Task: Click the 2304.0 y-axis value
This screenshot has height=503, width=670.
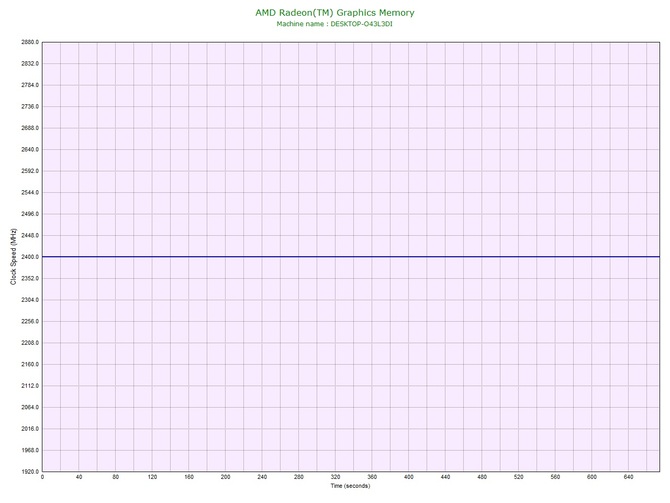Action: coord(30,300)
